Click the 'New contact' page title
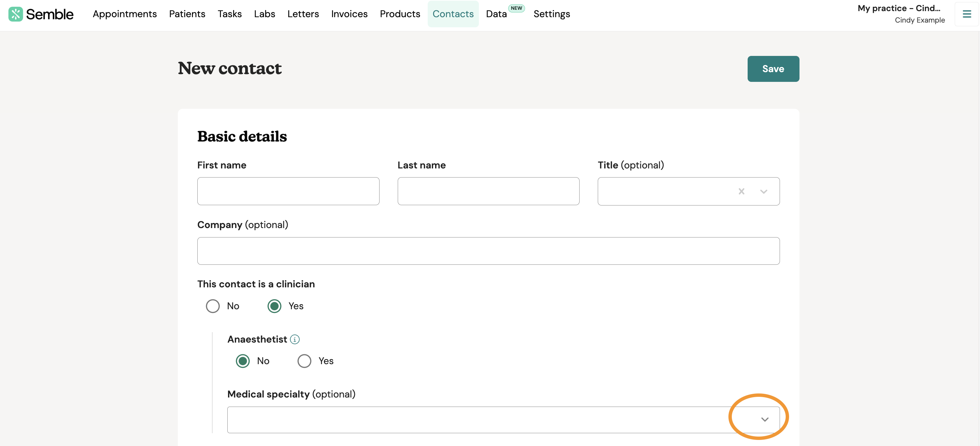 230,68
